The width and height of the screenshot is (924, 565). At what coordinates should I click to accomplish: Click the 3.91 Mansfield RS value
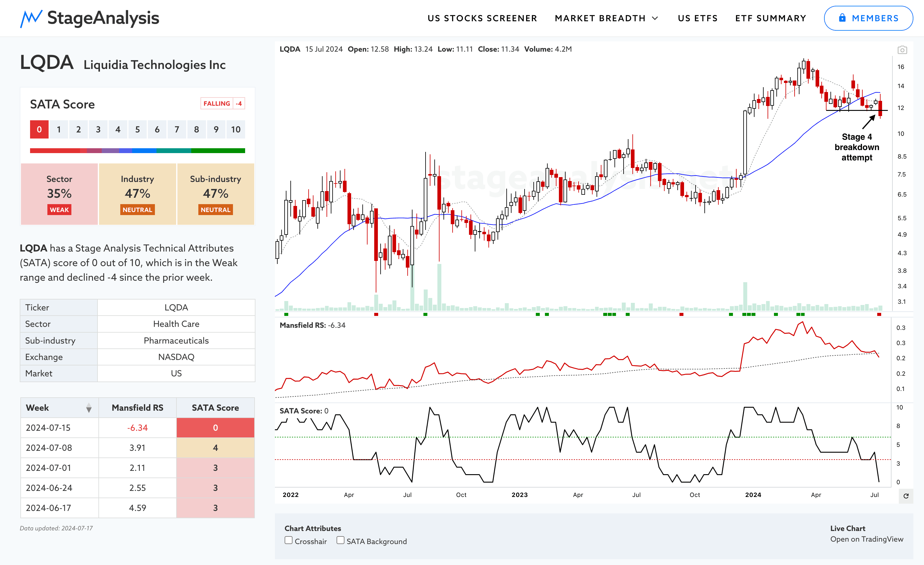(137, 448)
